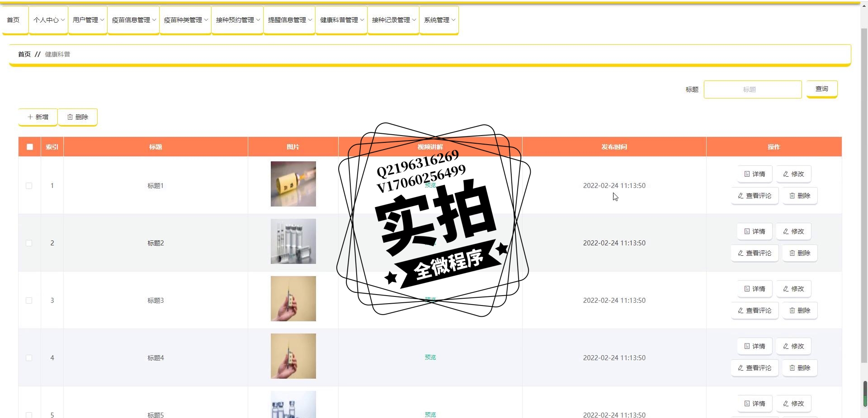
Task: Check the checkbox for row 标题3
Action: click(x=29, y=301)
